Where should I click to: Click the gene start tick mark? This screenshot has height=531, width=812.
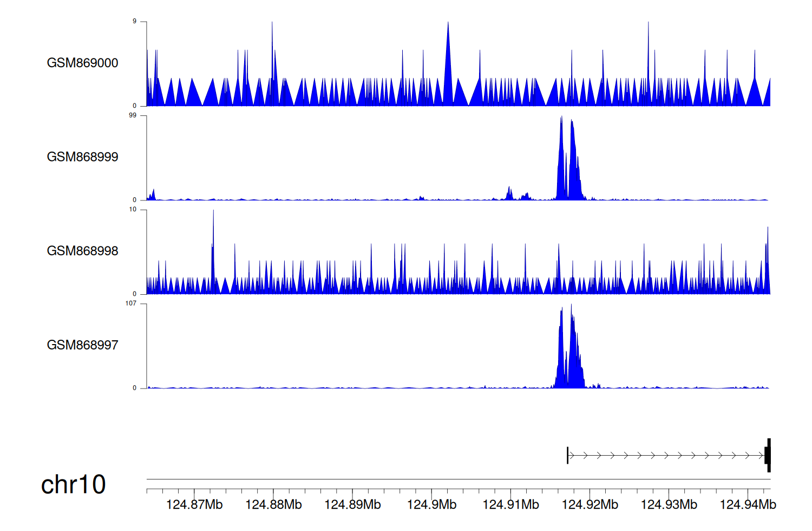point(567,455)
